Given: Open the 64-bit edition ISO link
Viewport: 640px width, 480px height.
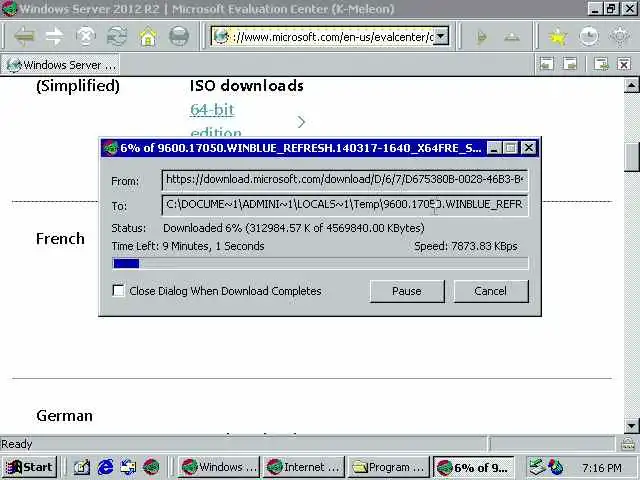Looking at the screenshot, I should point(216,120).
